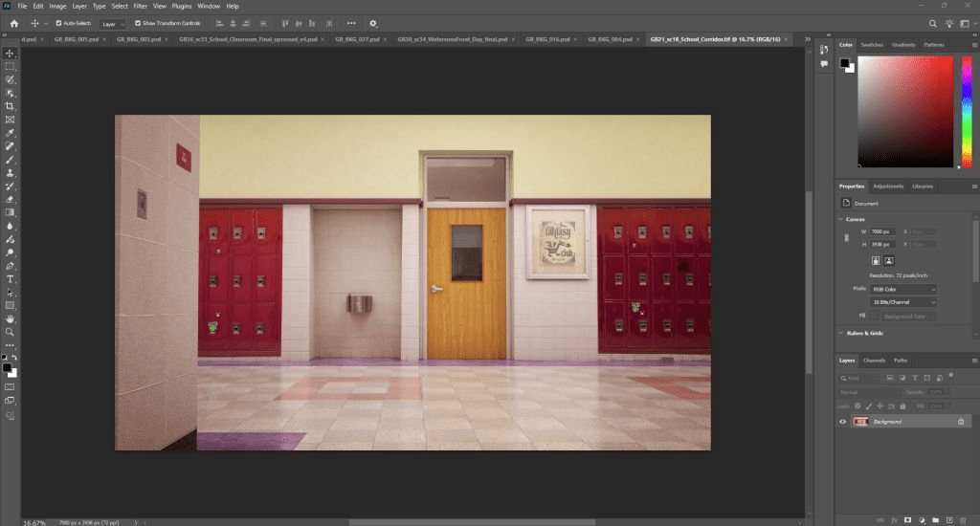The width and height of the screenshot is (980, 526).
Task: Select the Zoom tool
Action: 10,333
